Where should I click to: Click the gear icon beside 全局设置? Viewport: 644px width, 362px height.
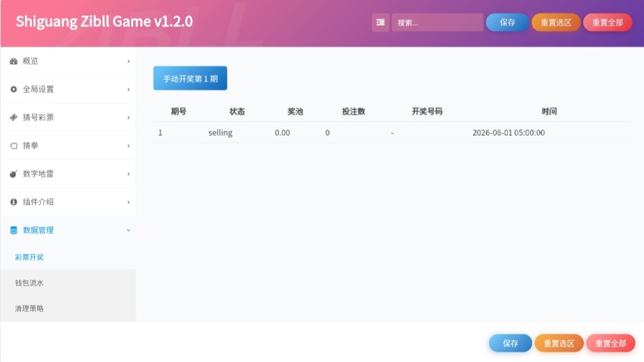coord(13,89)
